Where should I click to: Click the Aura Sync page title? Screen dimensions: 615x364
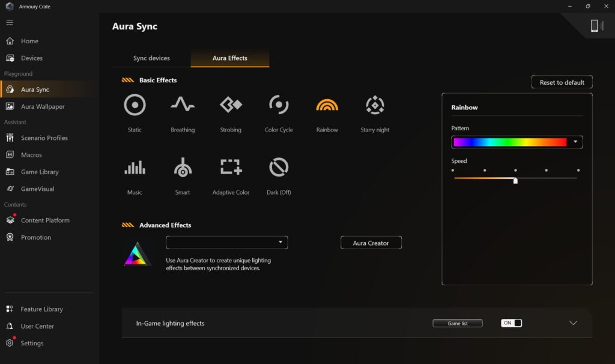(135, 26)
